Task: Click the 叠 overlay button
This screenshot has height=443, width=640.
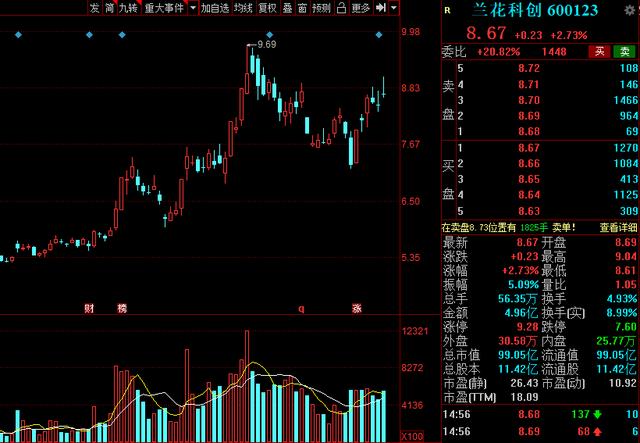Action: pyautogui.click(x=287, y=8)
